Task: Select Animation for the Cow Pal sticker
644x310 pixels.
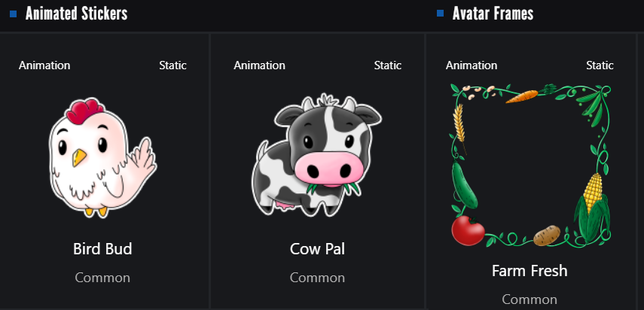Action: coord(260,65)
